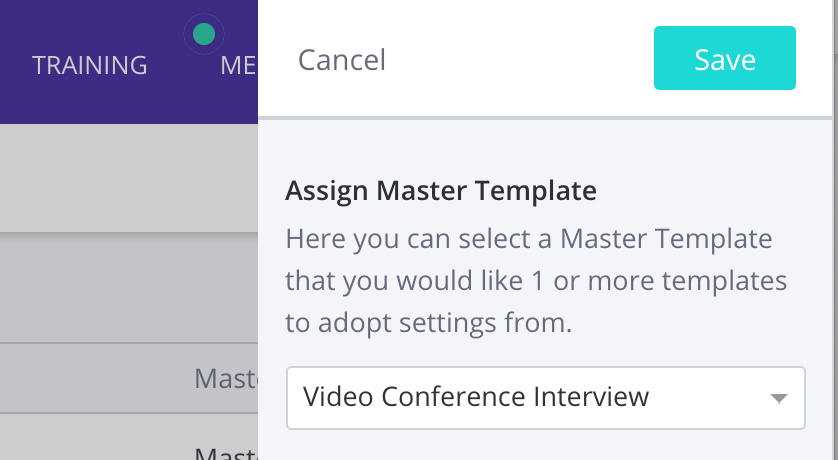
Task: Click the "that you would like" text line
Action: coord(535,282)
